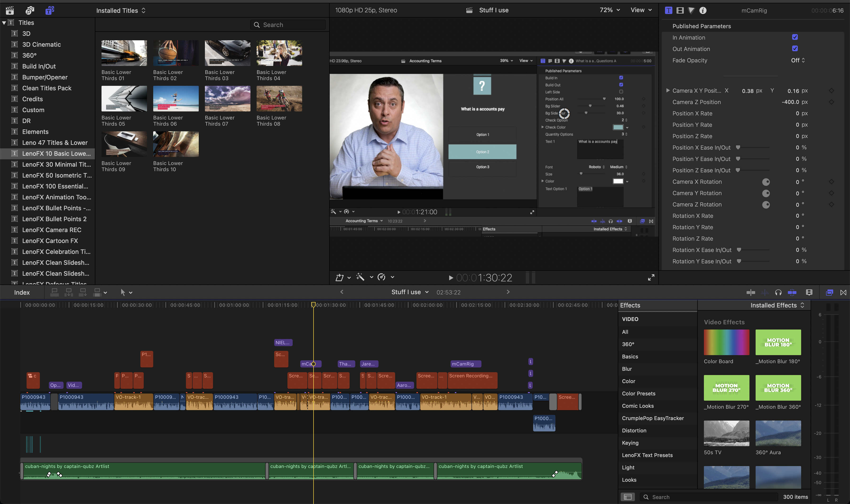850x504 pixels.
Task: Expand the viewer to full screen
Action: click(651, 277)
